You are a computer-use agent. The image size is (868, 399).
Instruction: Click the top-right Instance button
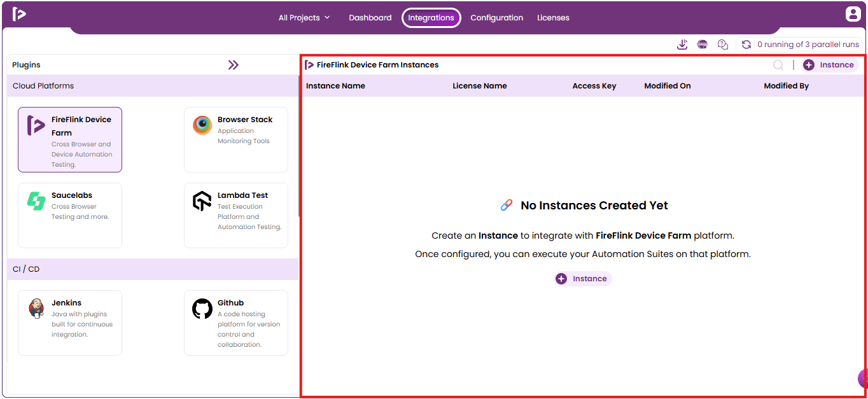click(830, 65)
